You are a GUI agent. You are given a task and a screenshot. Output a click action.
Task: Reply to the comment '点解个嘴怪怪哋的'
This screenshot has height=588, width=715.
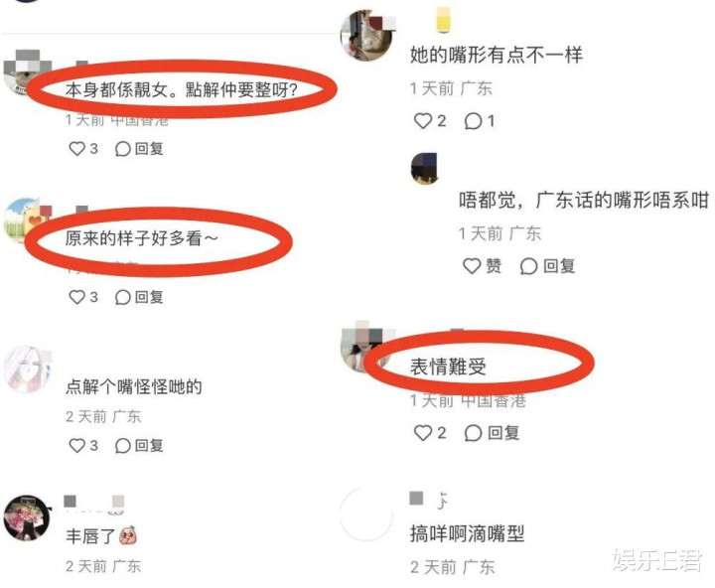coord(139,445)
